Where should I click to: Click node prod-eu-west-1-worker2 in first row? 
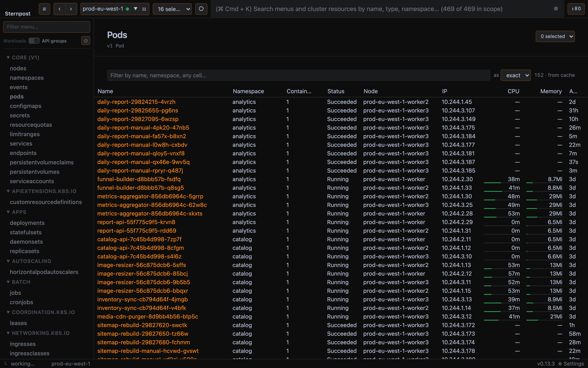click(396, 102)
